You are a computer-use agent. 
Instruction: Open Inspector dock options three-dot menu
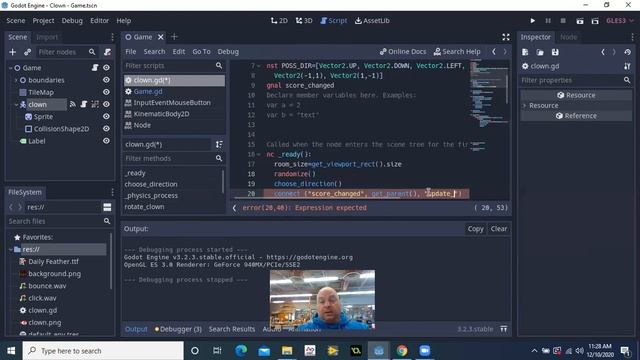click(633, 37)
